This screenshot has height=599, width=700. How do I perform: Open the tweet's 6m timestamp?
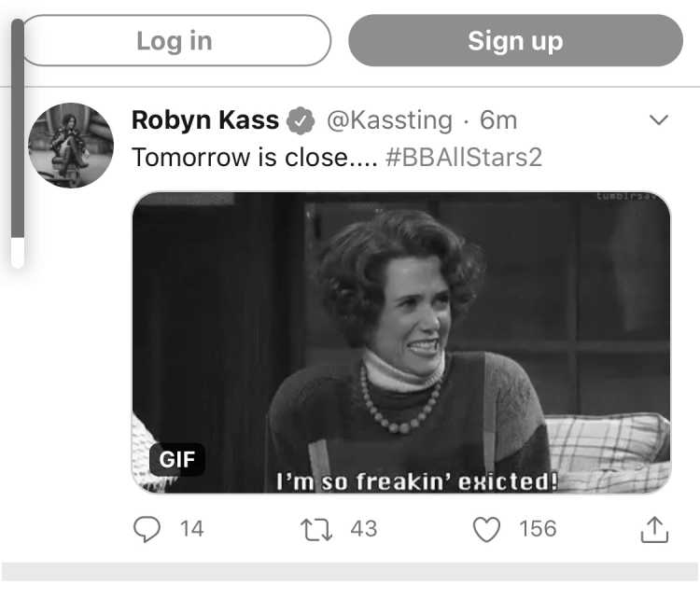pos(498,120)
